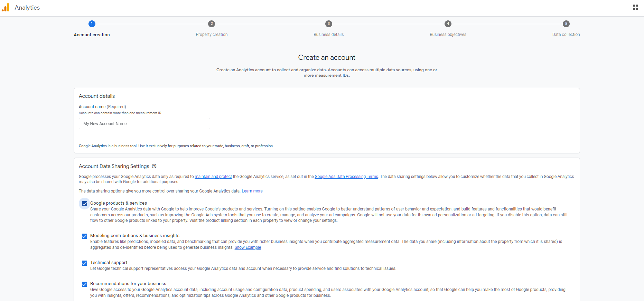
Task: Click the Account Data Sharing Settings heading
Action: [x=114, y=166]
